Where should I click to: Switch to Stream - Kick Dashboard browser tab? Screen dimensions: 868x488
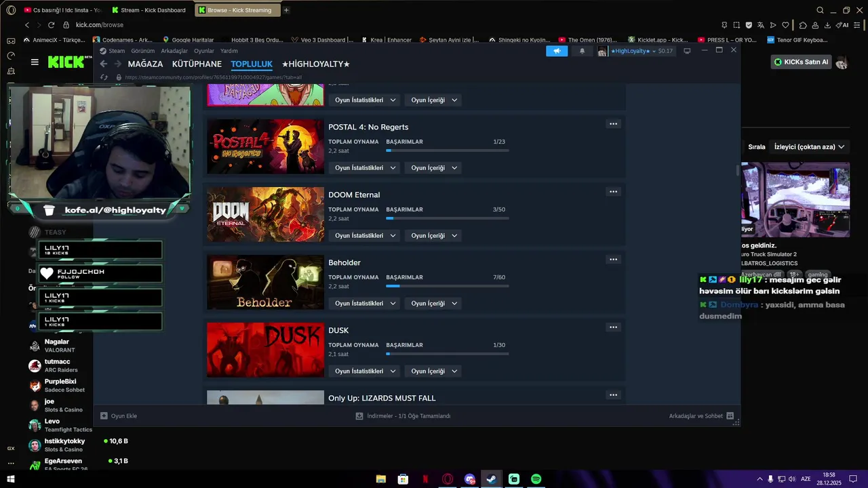pyautogui.click(x=149, y=10)
